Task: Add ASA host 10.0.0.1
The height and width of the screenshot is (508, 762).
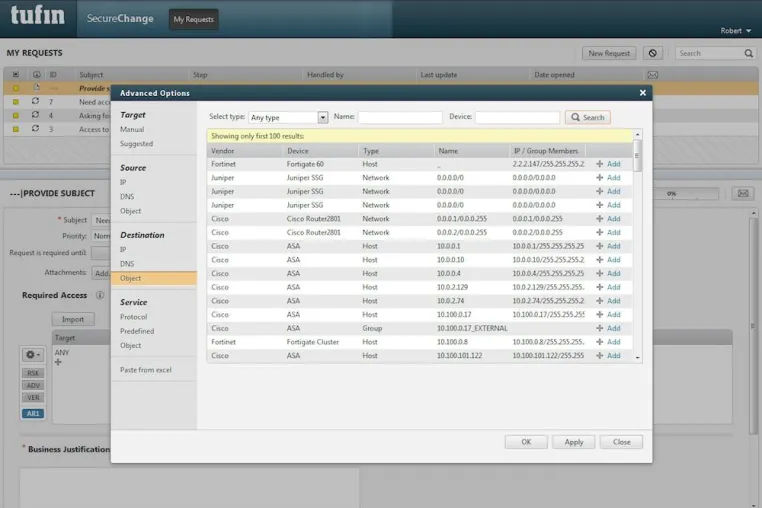Action: [x=608, y=246]
